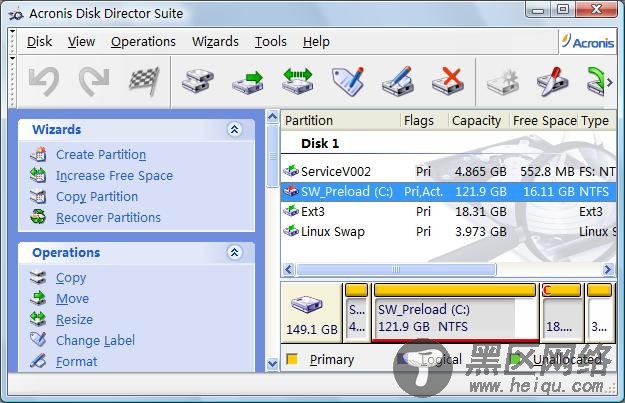This screenshot has height=403, width=625.
Task: Select the ServiceV002 partition row
Action: pos(449,171)
